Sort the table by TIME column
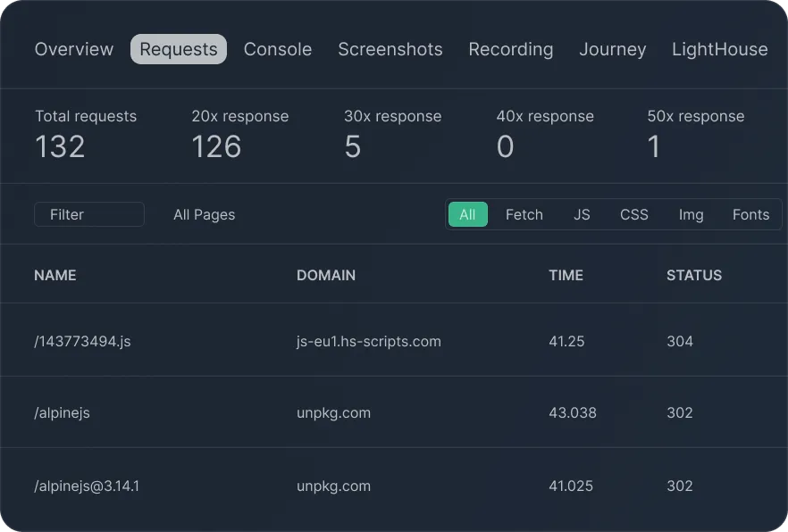Image resolution: width=788 pixels, height=532 pixels. tap(566, 275)
